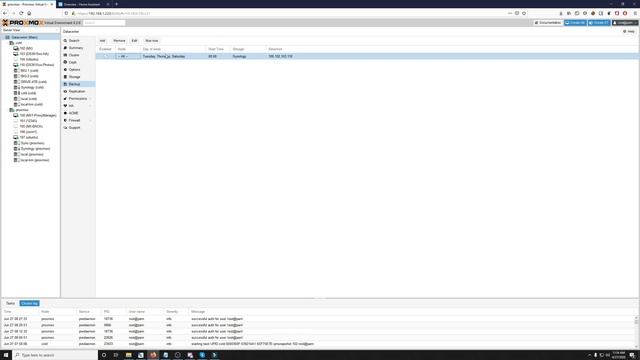This screenshot has height=360, width=640.
Task: Open the Summary section
Action: (76, 48)
